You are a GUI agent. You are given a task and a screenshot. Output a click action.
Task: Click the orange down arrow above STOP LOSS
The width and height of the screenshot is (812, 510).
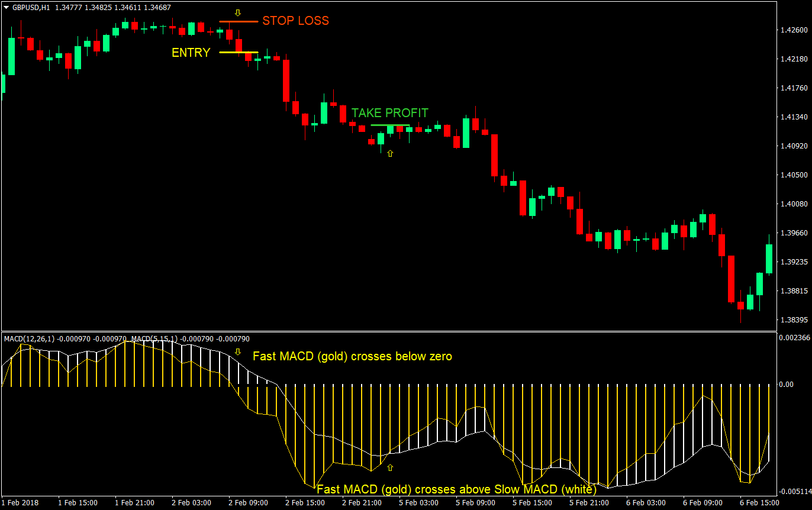point(238,12)
